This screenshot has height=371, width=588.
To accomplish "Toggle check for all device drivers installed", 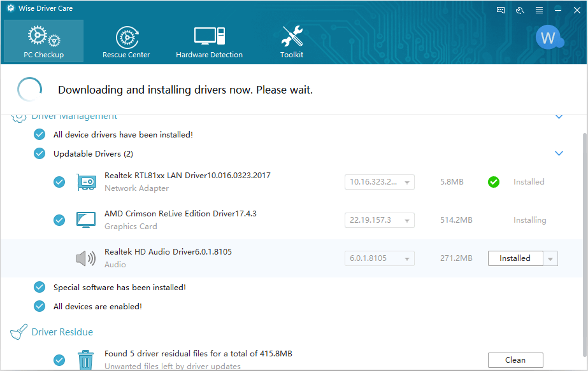I will click(39, 134).
